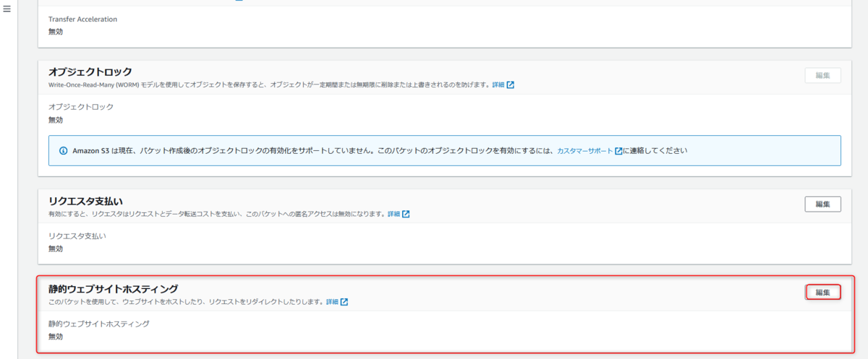This screenshot has height=359, width=868.
Task: Click the Amazon S3 object lock notice text
Action: (311, 151)
